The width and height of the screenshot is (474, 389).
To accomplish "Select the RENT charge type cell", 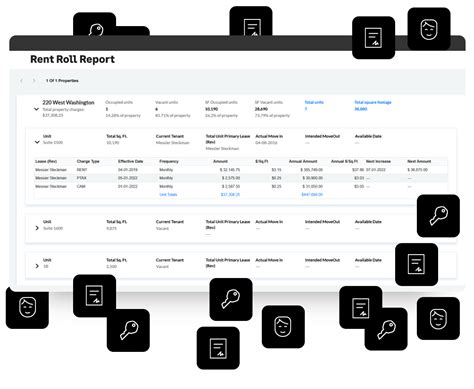I will click(x=82, y=170).
